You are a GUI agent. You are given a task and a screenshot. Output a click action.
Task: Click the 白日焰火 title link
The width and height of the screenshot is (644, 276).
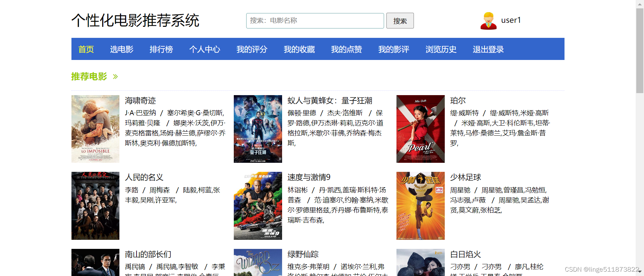pos(466,254)
